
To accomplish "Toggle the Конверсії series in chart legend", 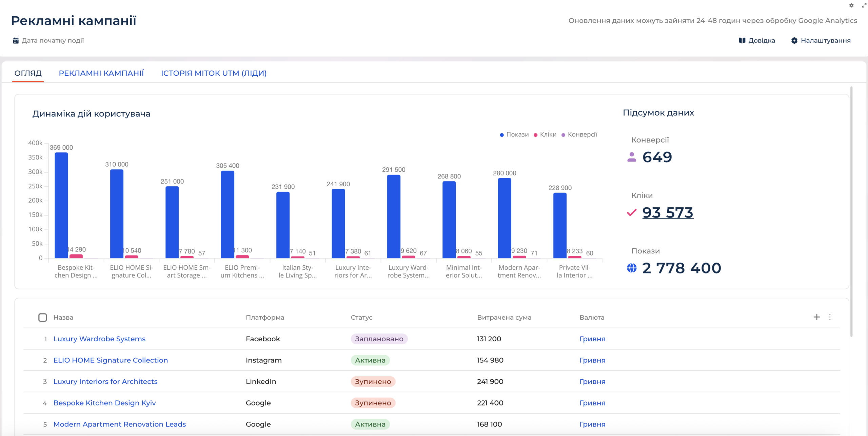I will click(579, 134).
